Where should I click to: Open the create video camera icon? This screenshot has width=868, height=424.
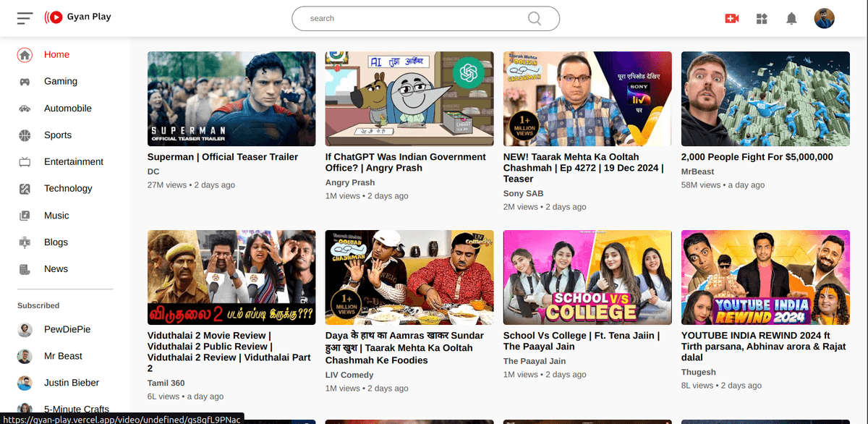[732, 19]
